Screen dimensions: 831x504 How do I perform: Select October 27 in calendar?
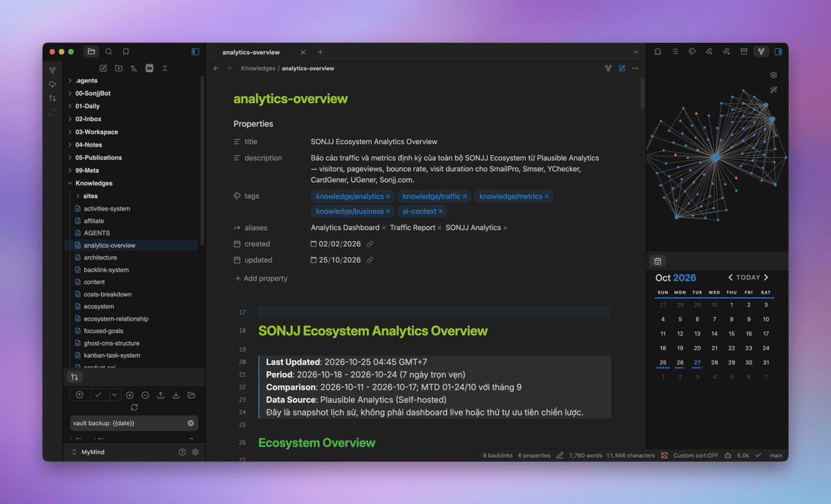[x=697, y=363]
